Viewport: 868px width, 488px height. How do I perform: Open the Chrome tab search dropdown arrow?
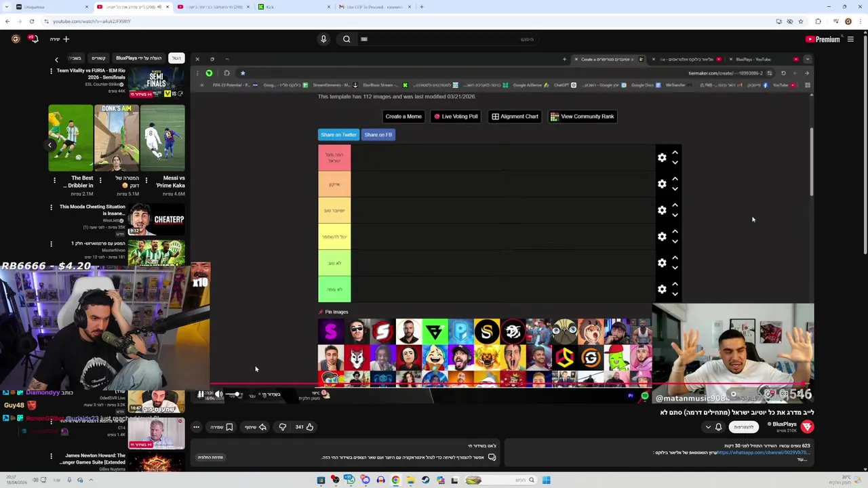point(7,7)
